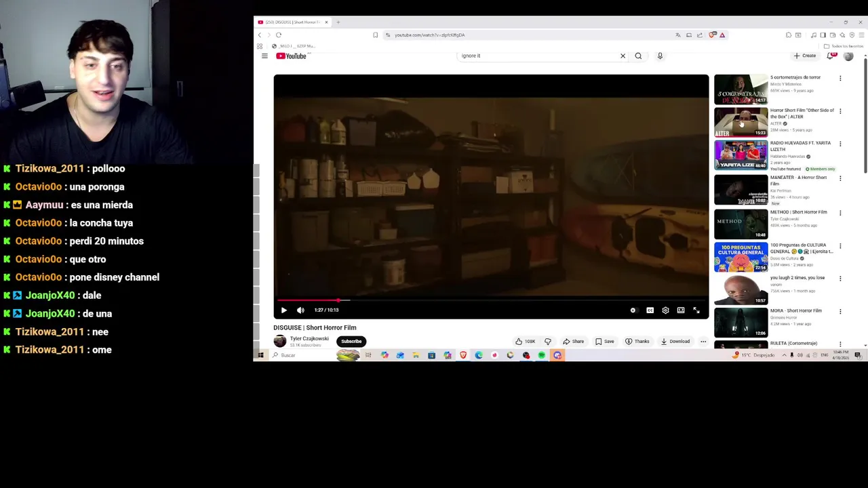Start voice search with microphone icon
The image size is (868, 488).
tap(660, 56)
